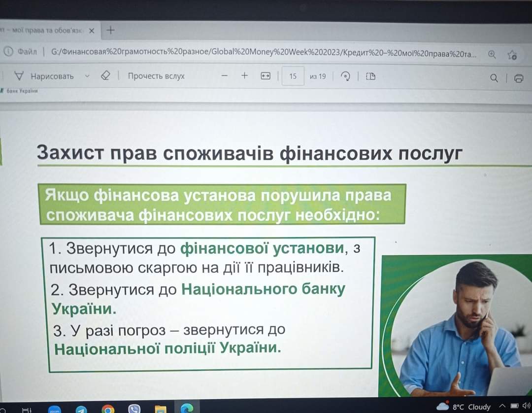Print the PDF document
Viewport: 532px width, 413px height.
click(518, 78)
